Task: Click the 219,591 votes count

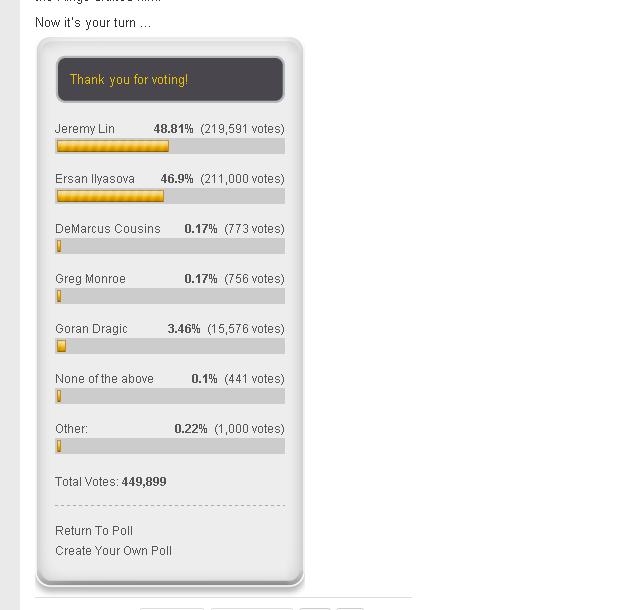Action: (242, 129)
